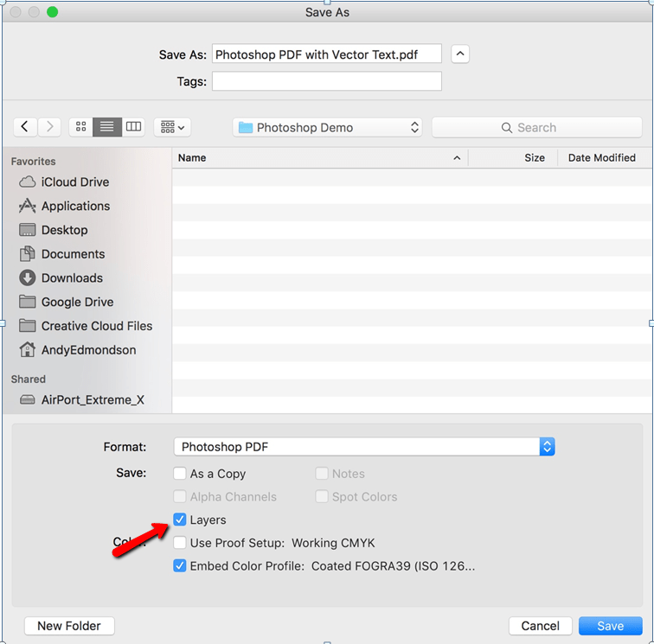Switch to column view

[133, 127]
